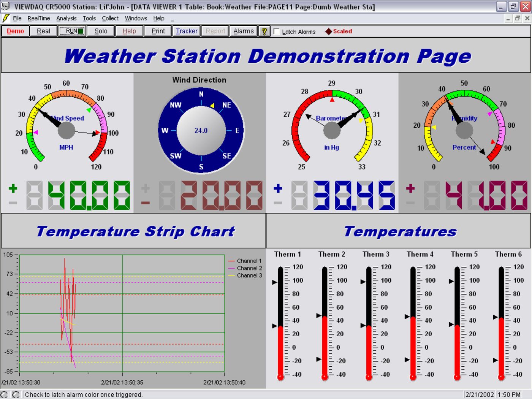Image resolution: width=532 pixels, height=399 pixels.
Task: Click the red-lettered Help toolbar button
Action: tap(129, 31)
